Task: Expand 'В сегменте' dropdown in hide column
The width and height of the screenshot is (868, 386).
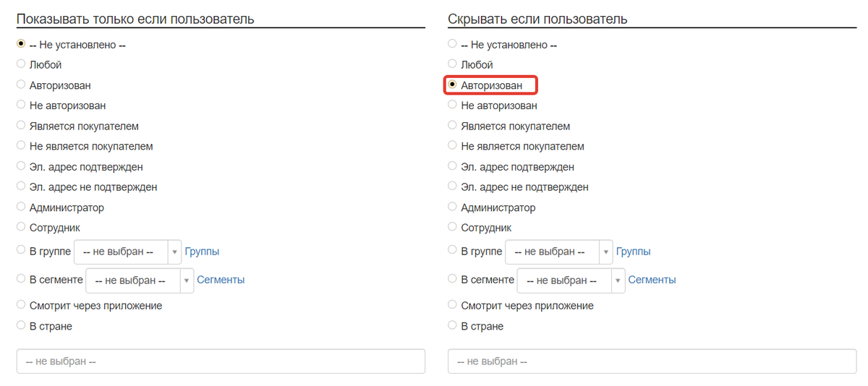Action: coord(571,280)
